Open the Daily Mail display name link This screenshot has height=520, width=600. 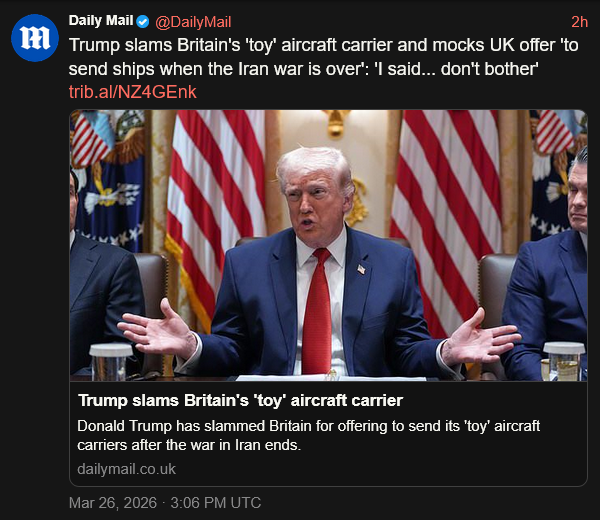101,21
